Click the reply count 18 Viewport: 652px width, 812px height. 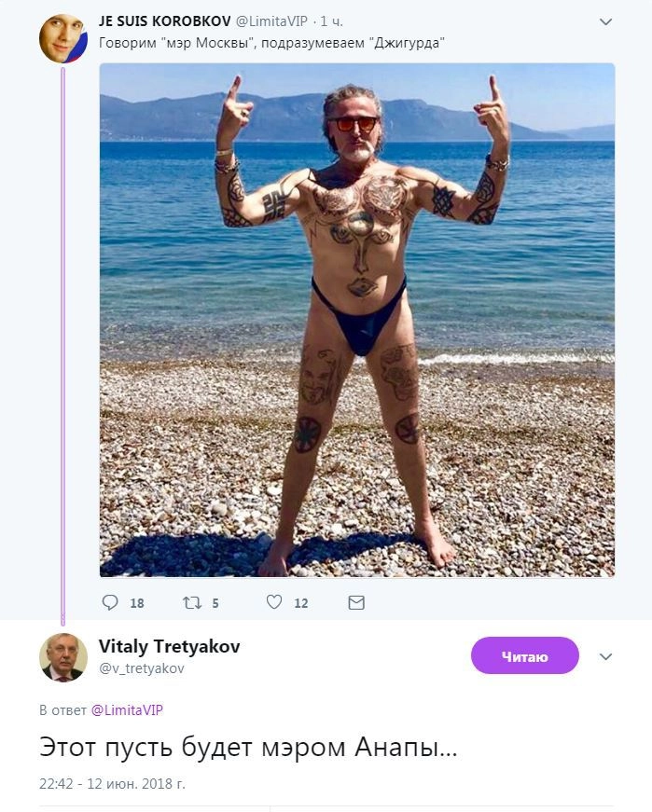pyautogui.click(x=136, y=603)
